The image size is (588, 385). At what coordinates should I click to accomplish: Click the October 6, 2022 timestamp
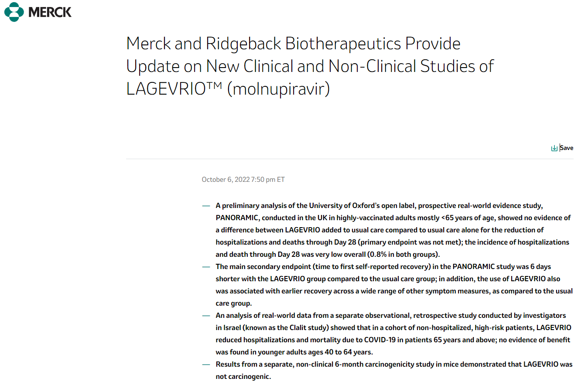(x=243, y=180)
